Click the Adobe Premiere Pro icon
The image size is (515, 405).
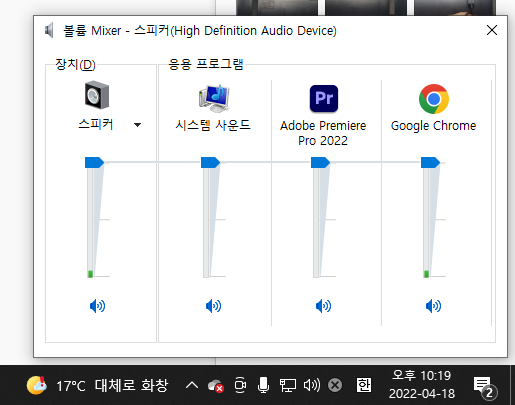click(x=324, y=98)
